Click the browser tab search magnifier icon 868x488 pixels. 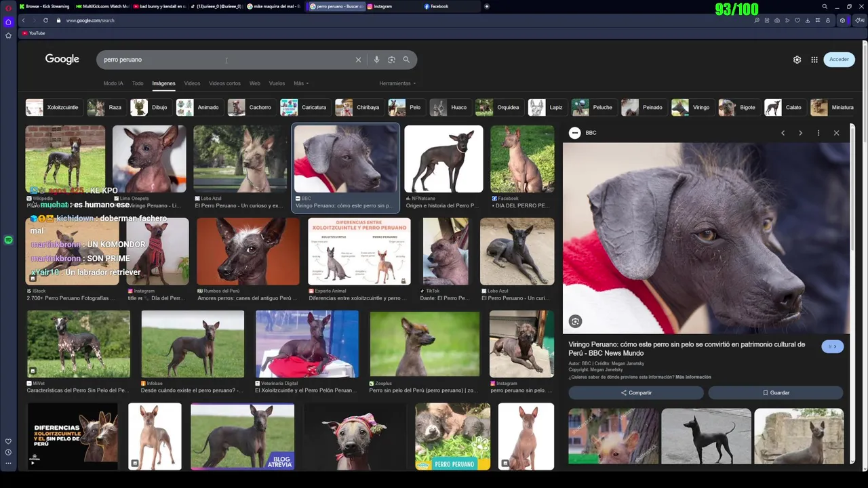825,6
